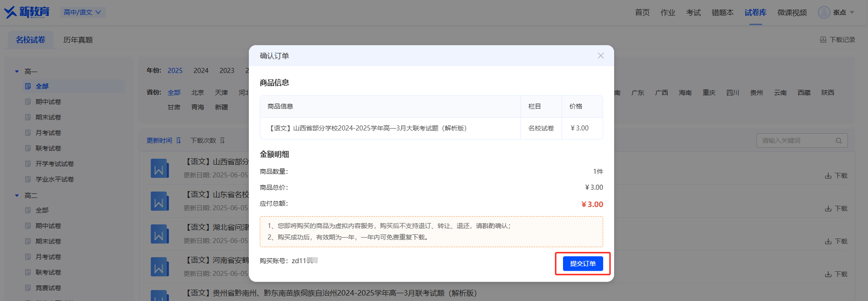Viewport: 868px width, 301px height.
Task: Go to 首页 in top navigation
Action: click(x=642, y=12)
